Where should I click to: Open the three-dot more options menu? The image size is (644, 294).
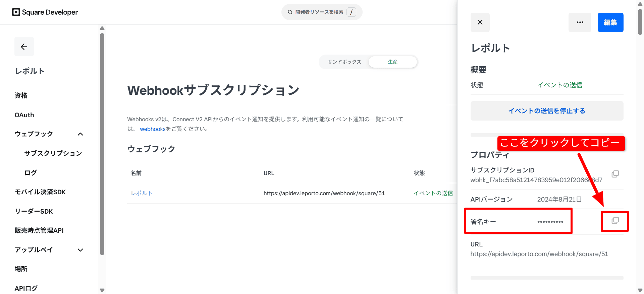[x=580, y=22]
